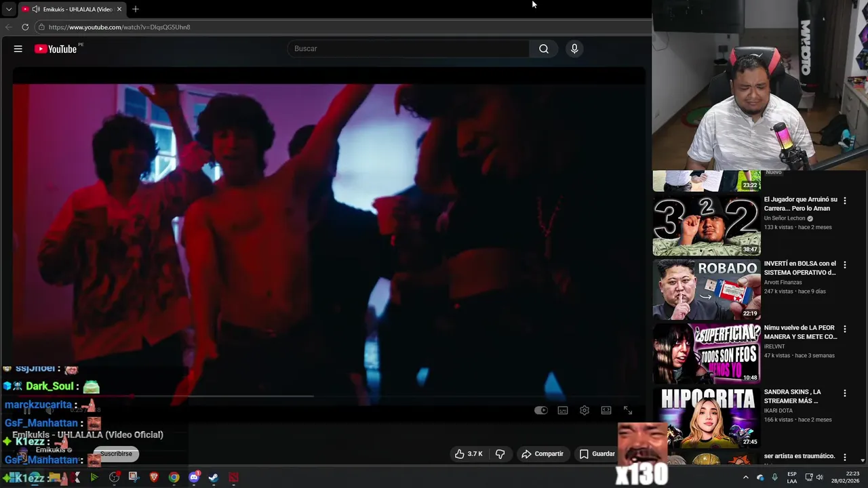Viewport: 868px width, 488px height.
Task: Open thumbnail with 23:22 duration
Action: pos(707,182)
